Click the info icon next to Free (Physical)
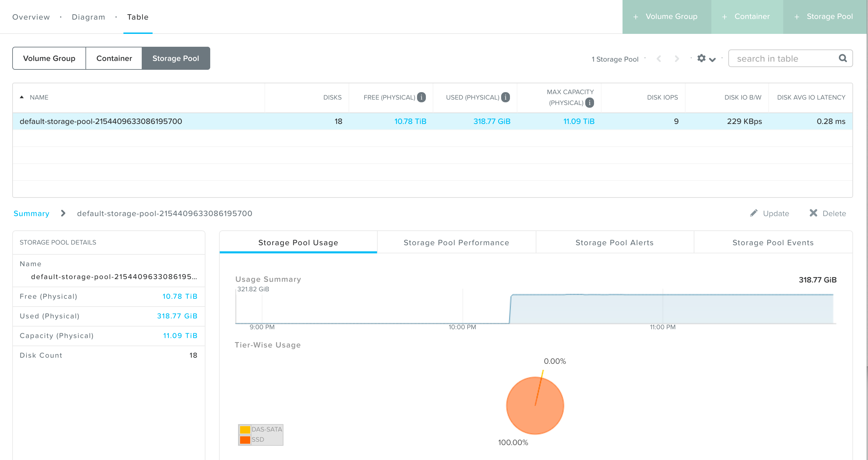Viewport: 868px width, 460px height. point(421,97)
